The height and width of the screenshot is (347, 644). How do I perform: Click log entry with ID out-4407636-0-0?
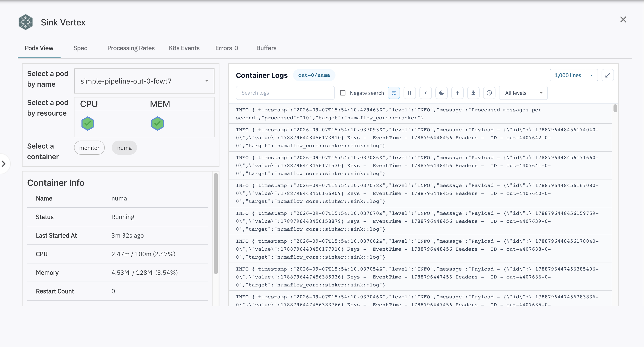point(420,277)
